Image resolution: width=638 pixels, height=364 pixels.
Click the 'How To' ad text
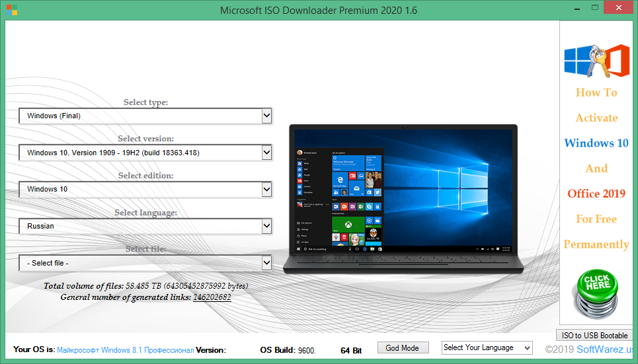tap(596, 92)
